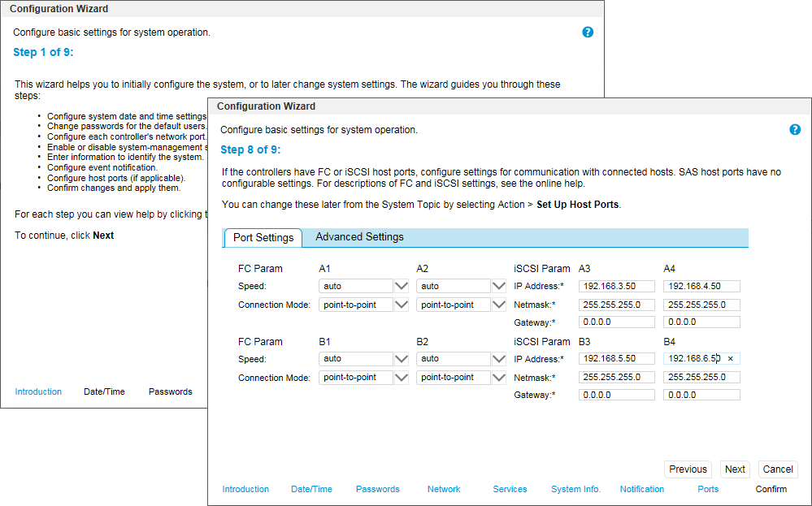The height and width of the screenshot is (506, 812).
Task: Open the Speed dropdown for port A1
Action: (x=402, y=285)
